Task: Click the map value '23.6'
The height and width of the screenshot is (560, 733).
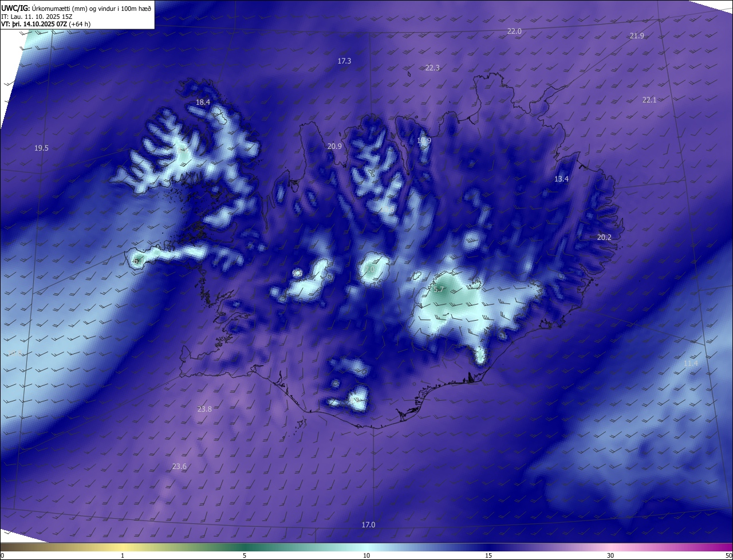Action: (179, 467)
